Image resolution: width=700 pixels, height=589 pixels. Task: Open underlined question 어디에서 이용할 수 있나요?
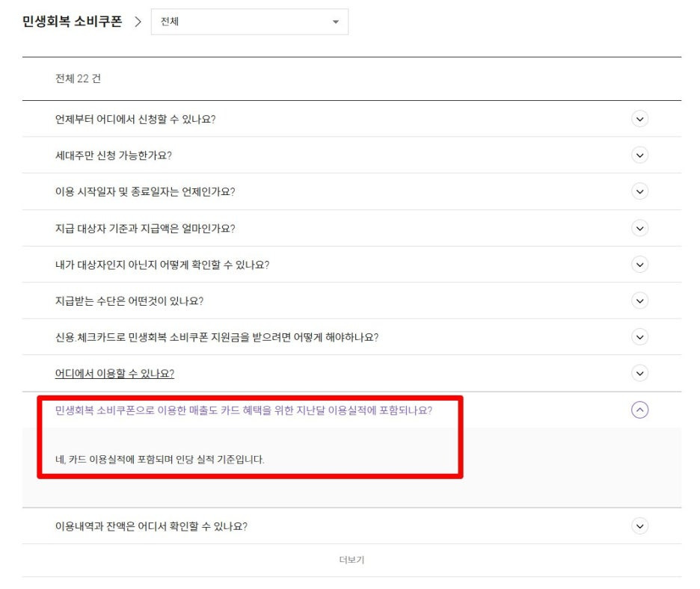114,374
